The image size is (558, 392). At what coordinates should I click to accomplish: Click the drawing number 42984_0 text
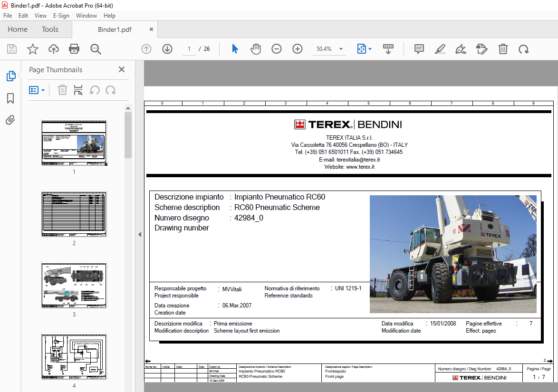[x=249, y=218]
